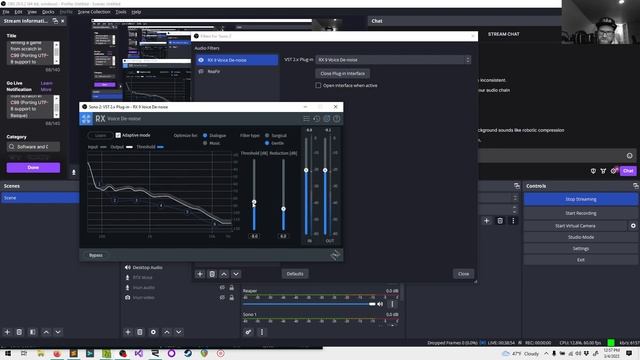Open the Edit menu

[x=18, y=12]
